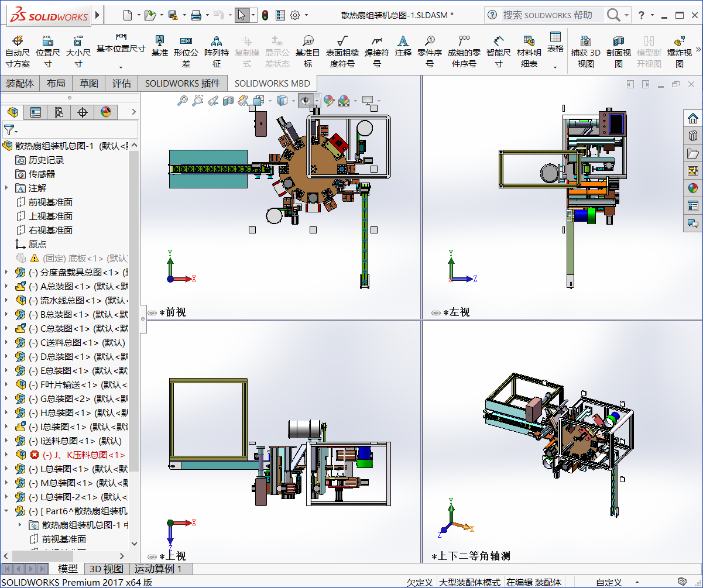Click the 自定义 status bar units button
703x588 pixels.
tap(609, 582)
